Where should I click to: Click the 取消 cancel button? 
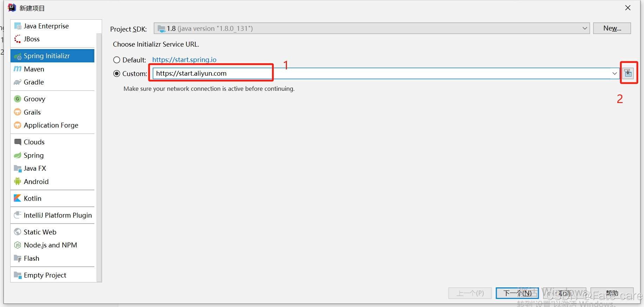[565, 293]
